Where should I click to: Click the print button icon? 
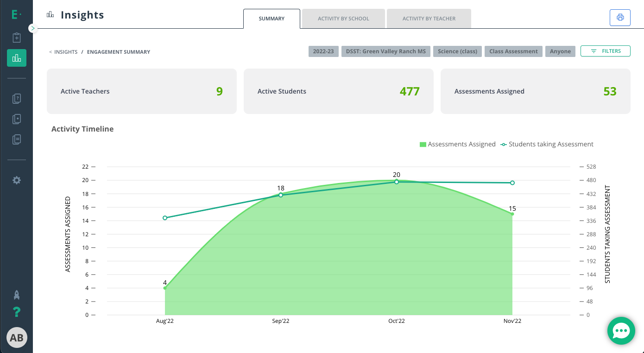point(620,18)
